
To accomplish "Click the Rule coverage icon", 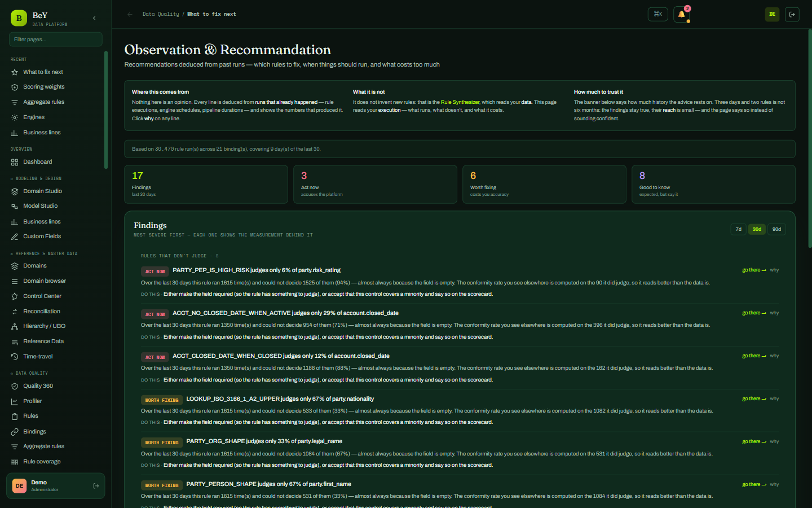I will pyautogui.click(x=15, y=462).
